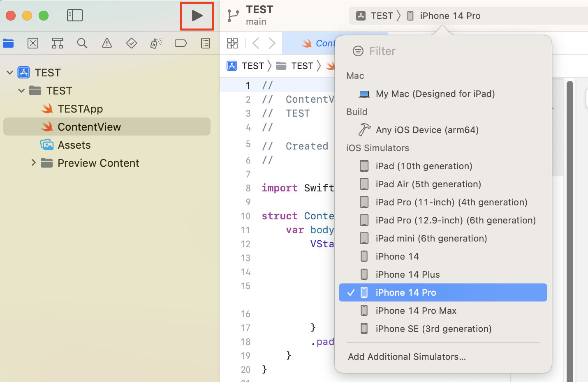Click line number 8 in the gutter
This screenshot has height=382, width=588.
pyautogui.click(x=248, y=188)
